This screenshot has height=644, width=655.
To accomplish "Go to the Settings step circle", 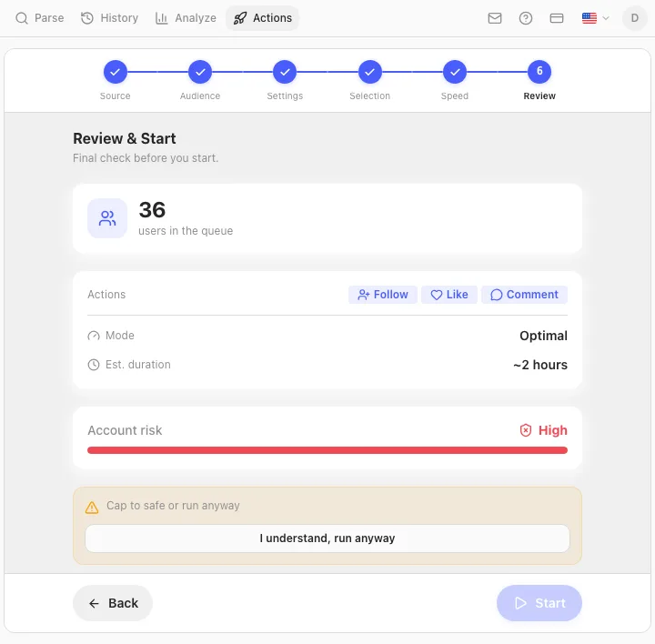I will 285,72.
